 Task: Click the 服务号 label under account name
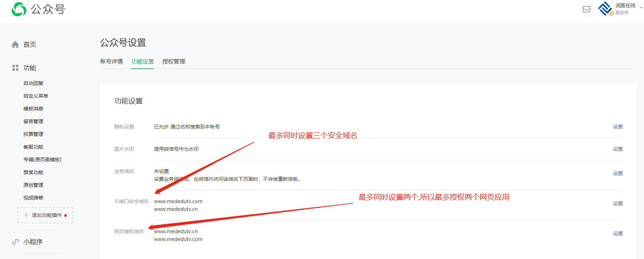(x=622, y=13)
